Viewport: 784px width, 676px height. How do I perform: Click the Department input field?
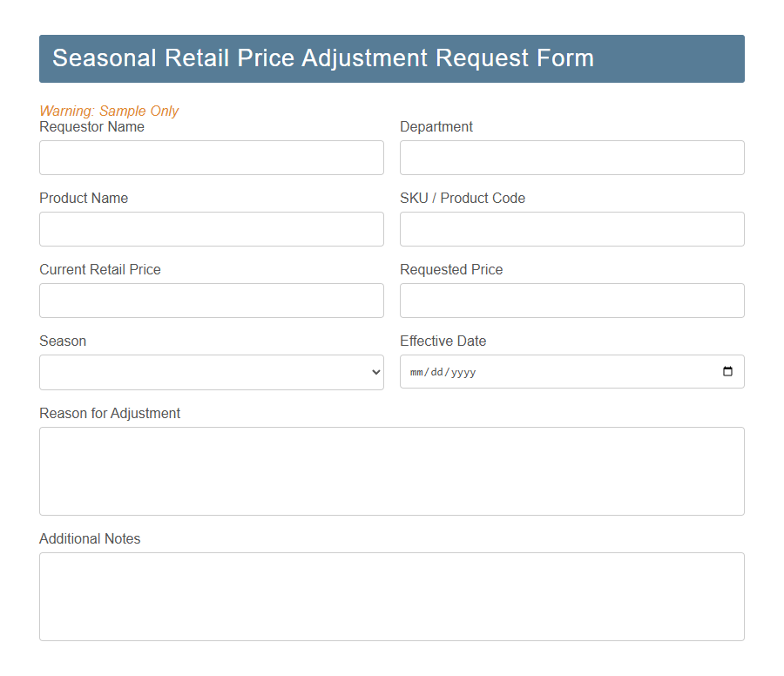point(571,158)
